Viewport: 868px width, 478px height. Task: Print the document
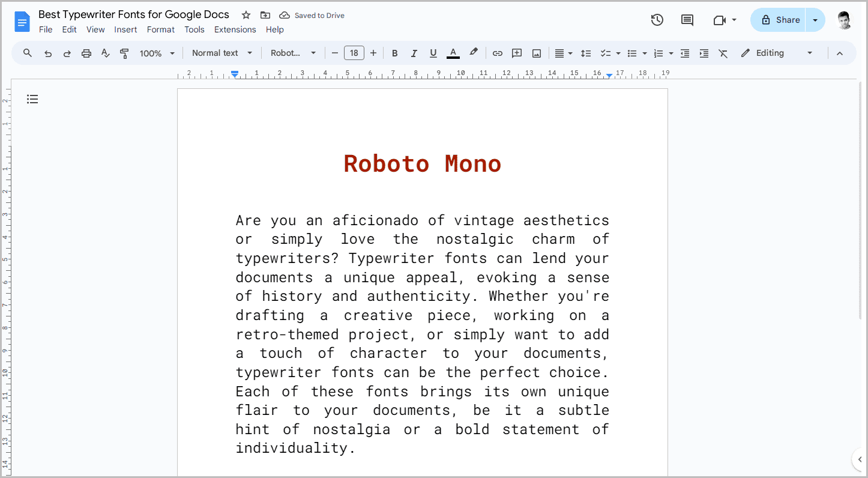pyautogui.click(x=86, y=53)
